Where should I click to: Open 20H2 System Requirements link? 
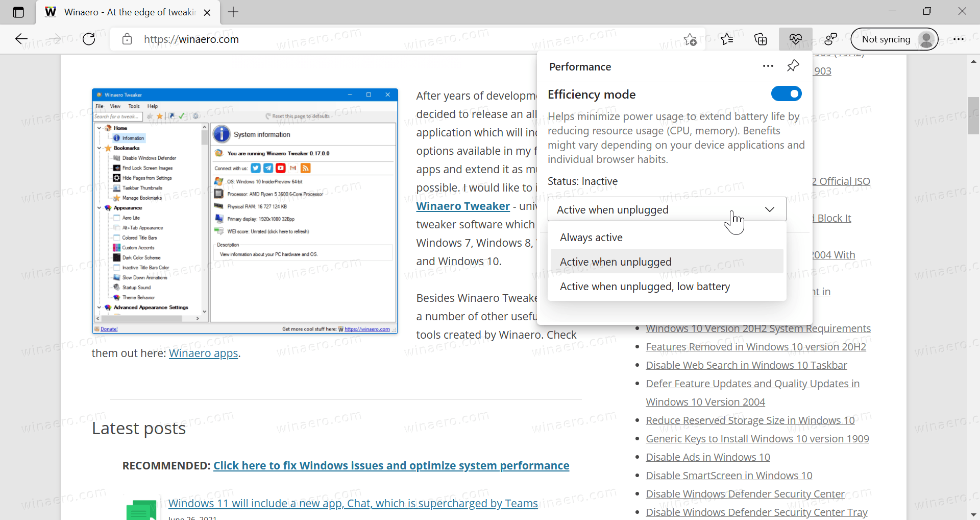tap(758, 328)
